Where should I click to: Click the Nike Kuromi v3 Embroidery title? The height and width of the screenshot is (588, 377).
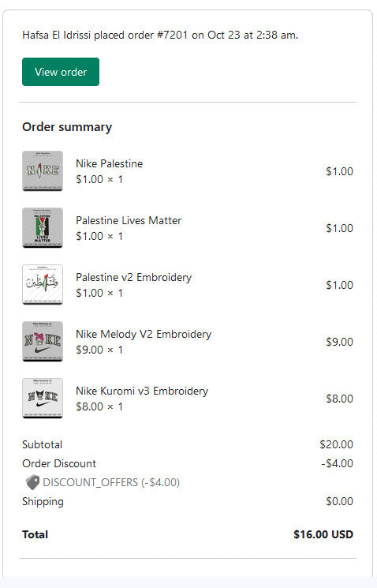click(x=142, y=391)
